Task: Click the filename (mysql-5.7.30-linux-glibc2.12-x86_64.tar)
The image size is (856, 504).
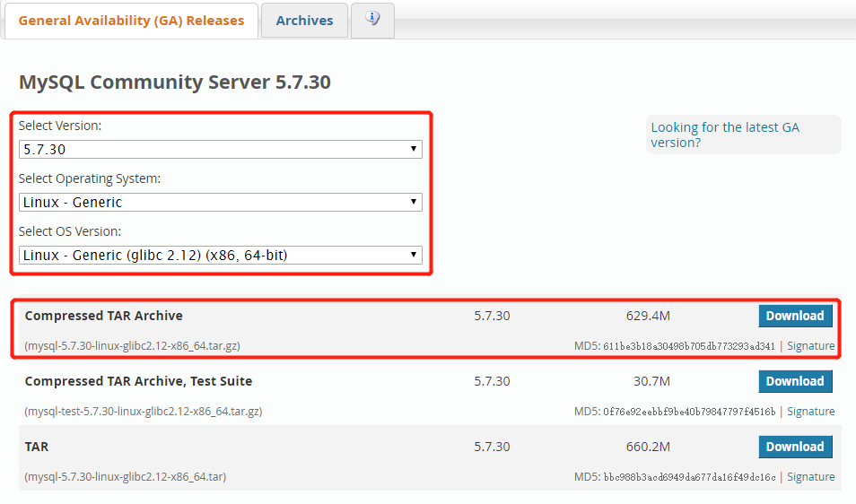Action: (x=125, y=477)
